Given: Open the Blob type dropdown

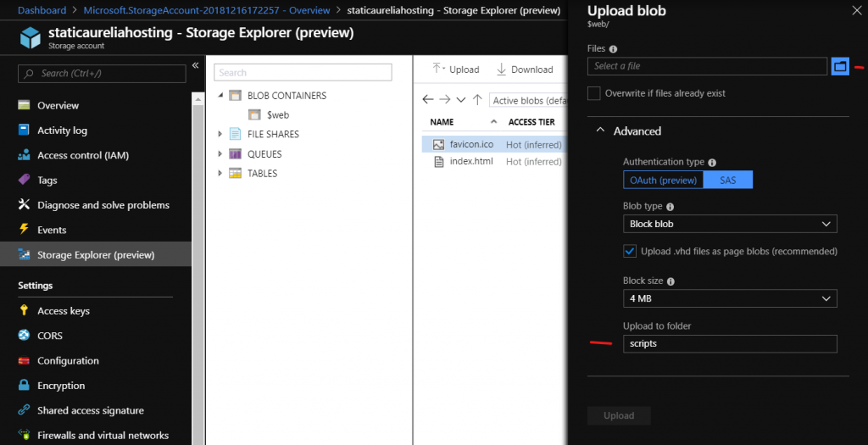Looking at the screenshot, I should click(x=729, y=224).
